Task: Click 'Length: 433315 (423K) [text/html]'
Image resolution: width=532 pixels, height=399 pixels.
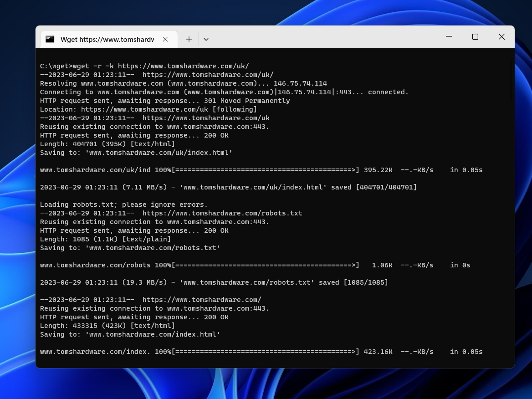Action: [107, 325]
